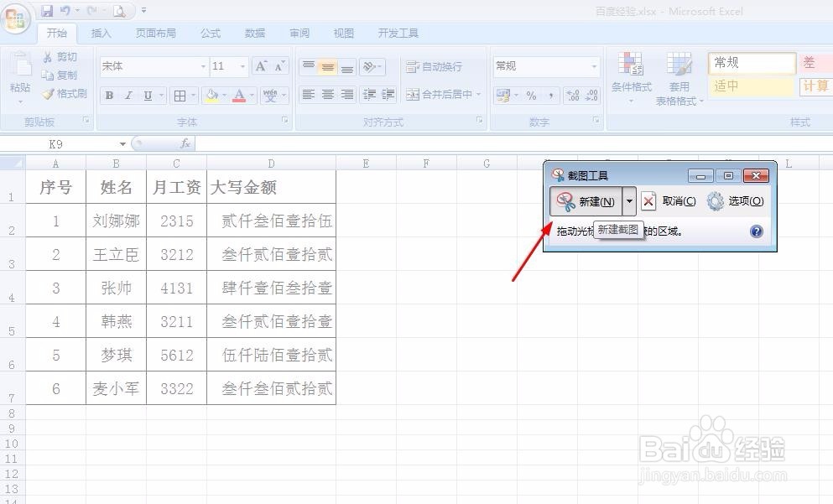Open print preview from quick access toolbar
Viewport: 833px width, 504px height.
[x=119, y=11]
